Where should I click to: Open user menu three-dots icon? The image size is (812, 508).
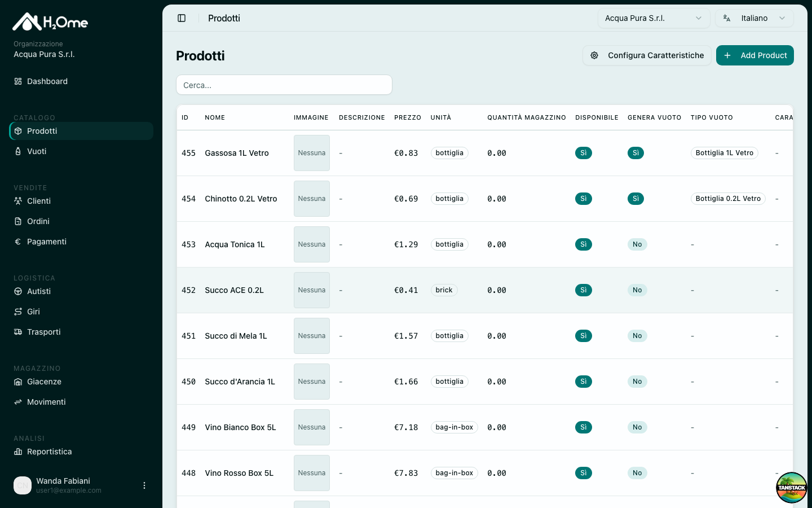click(x=144, y=485)
